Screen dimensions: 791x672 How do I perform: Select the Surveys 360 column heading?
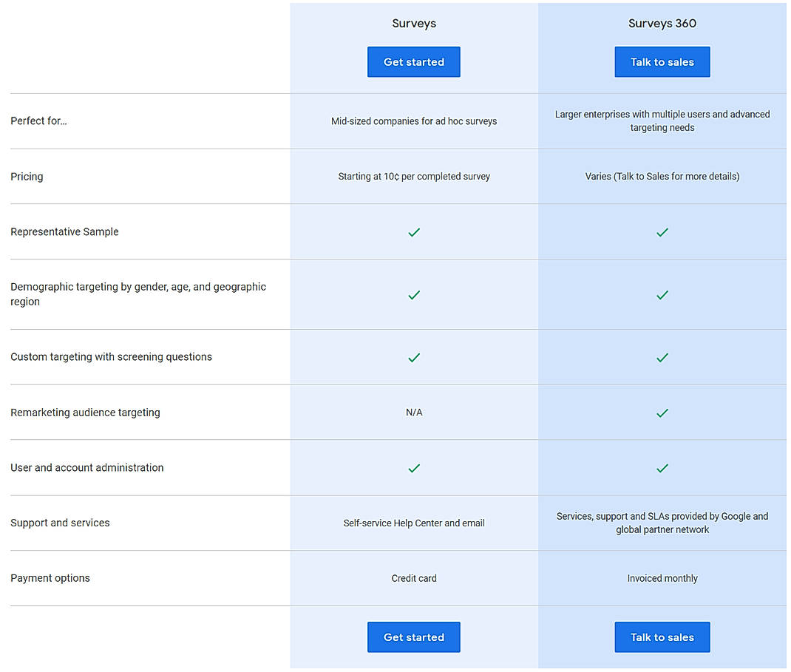click(662, 23)
